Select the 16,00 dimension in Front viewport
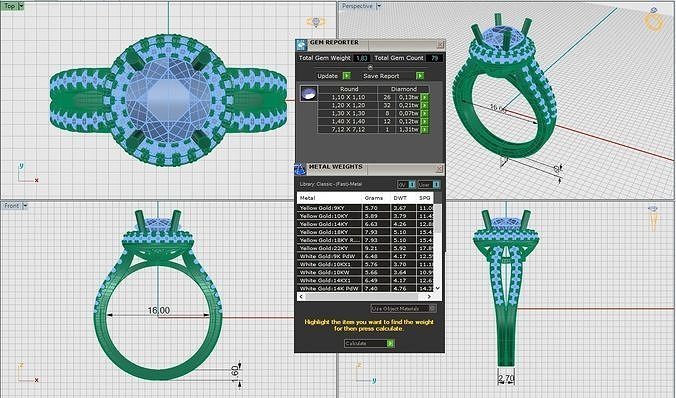Image resolution: width=676 pixels, height=398 pixels. pyautogui.click(x=159, y=310)
